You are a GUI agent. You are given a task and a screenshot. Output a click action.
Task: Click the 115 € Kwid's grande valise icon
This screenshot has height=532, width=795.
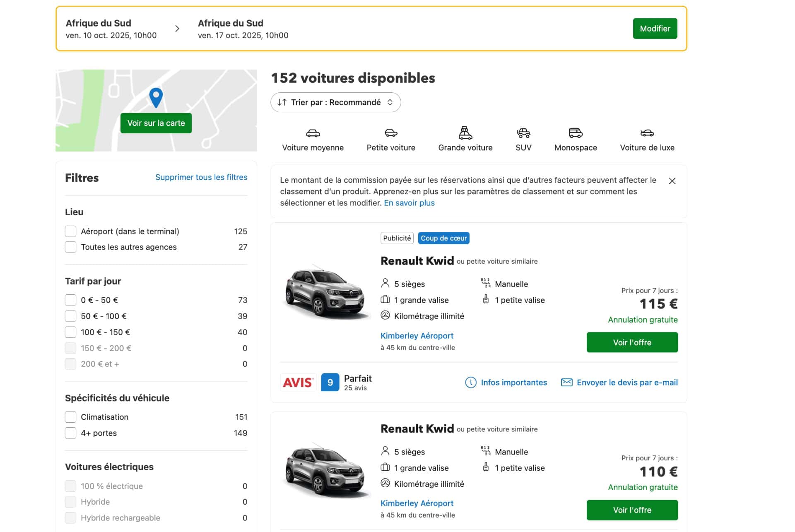(385, 299)
